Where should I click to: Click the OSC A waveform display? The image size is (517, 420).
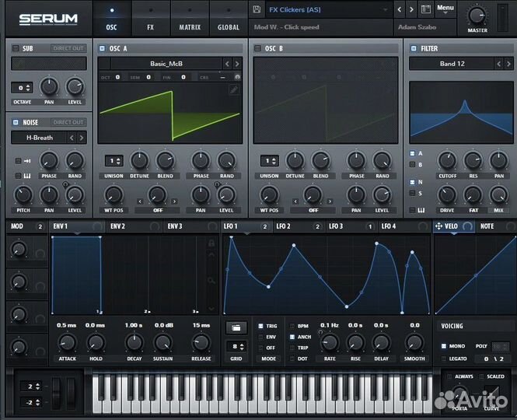tap(169, 113)
